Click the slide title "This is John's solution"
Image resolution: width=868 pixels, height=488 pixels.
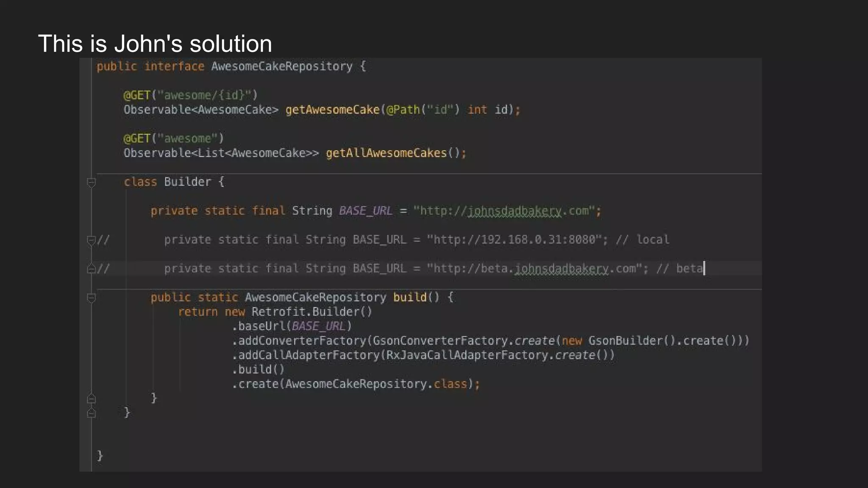point(155,44)
